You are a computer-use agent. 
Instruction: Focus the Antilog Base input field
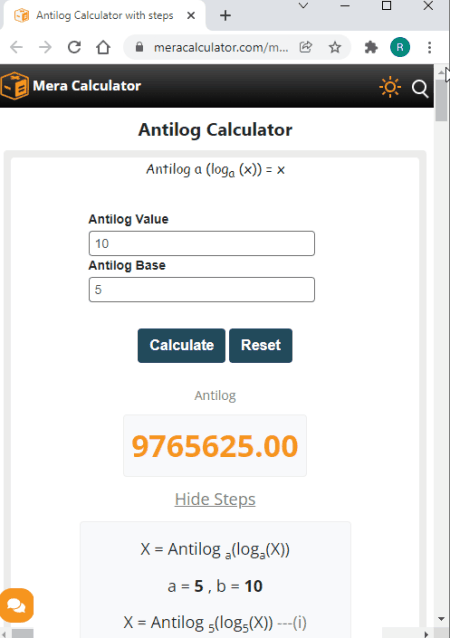202,290
